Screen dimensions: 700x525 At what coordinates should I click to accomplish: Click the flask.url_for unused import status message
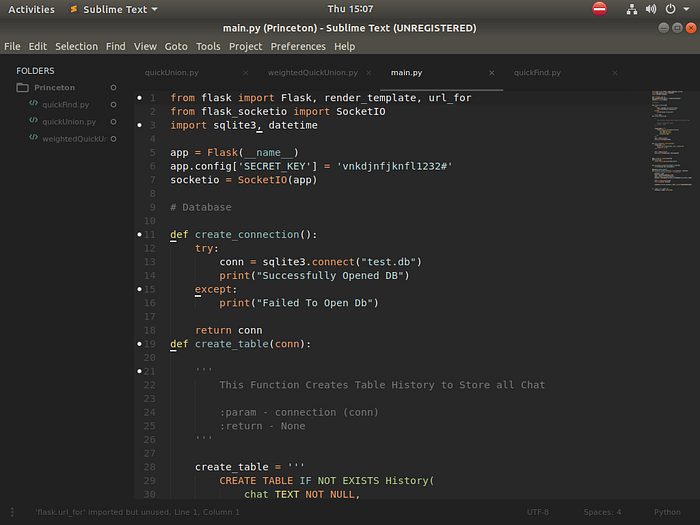coord(138,512)
